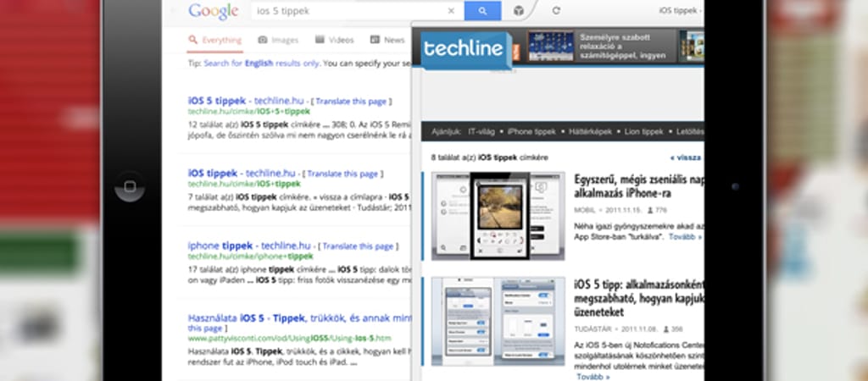Switch to the Videos search tab

point(335,40)
